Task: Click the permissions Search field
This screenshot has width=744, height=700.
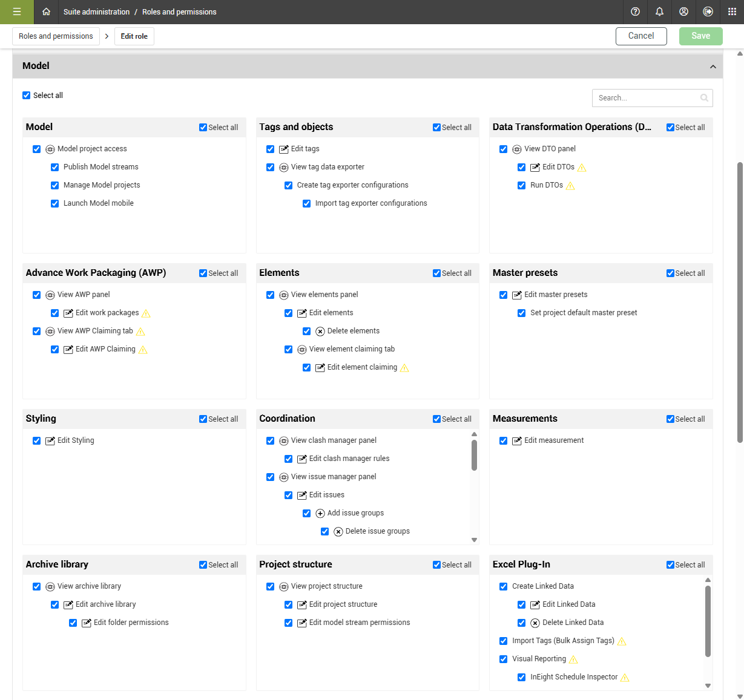Action: coord(652,98)
